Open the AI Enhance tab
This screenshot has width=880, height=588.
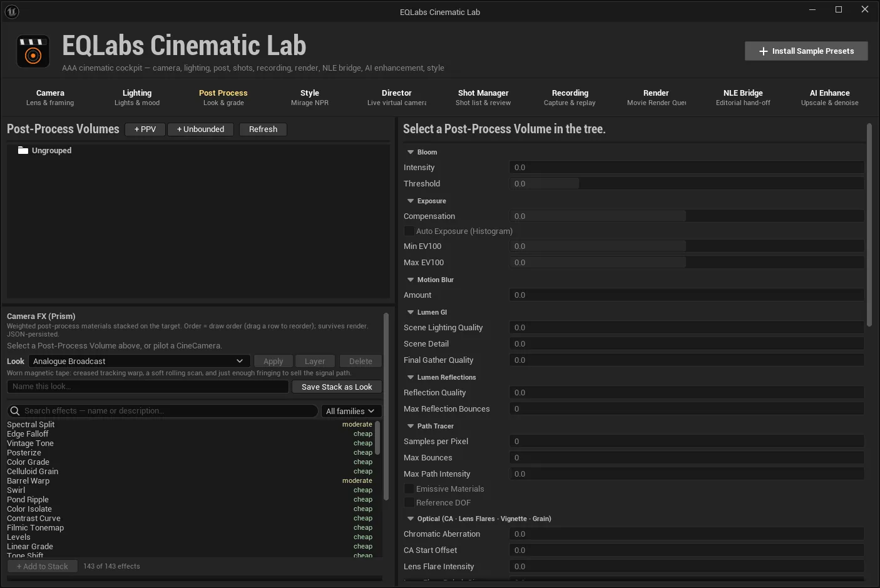coord(830,98)
